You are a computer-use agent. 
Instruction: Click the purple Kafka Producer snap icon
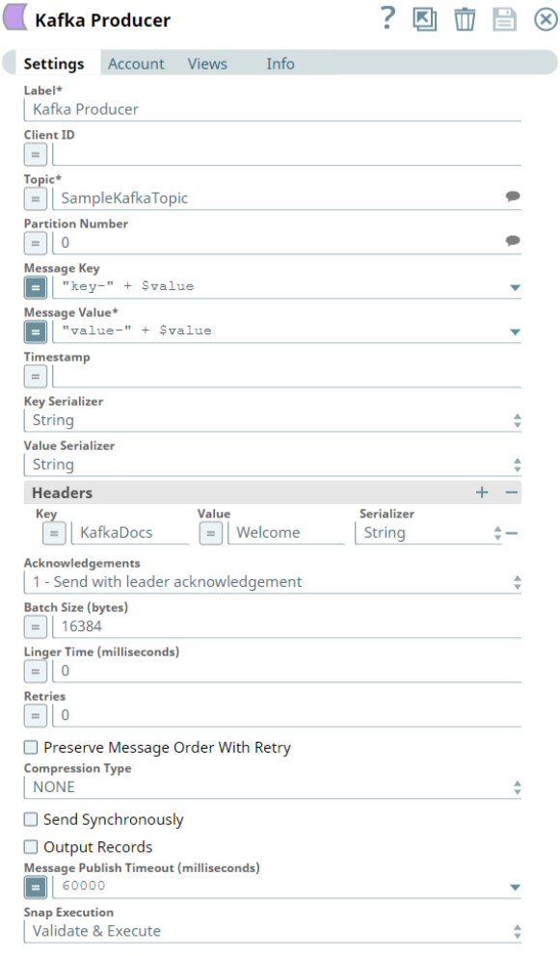point(13,19)
